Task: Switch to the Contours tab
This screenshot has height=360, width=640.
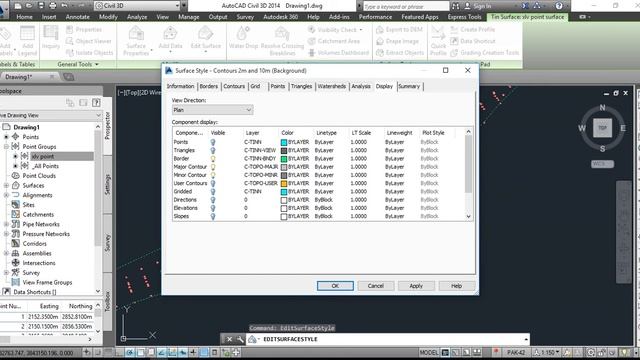Action: 234,86
